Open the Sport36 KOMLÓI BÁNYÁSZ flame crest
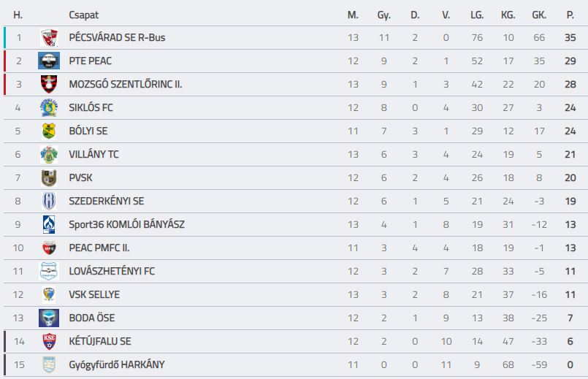Image resolution: width=588 pixels, height=379 pixels. click(49, 224)
